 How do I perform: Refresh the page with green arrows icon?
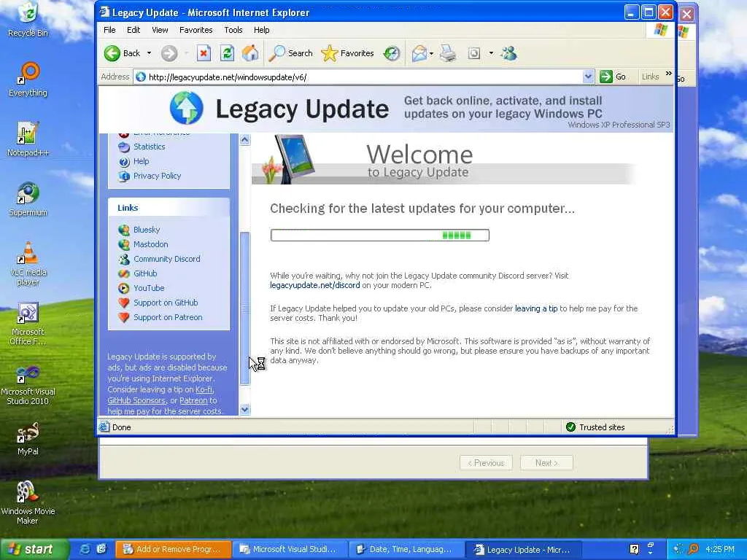pyautogui.click(x=228, y=53)
